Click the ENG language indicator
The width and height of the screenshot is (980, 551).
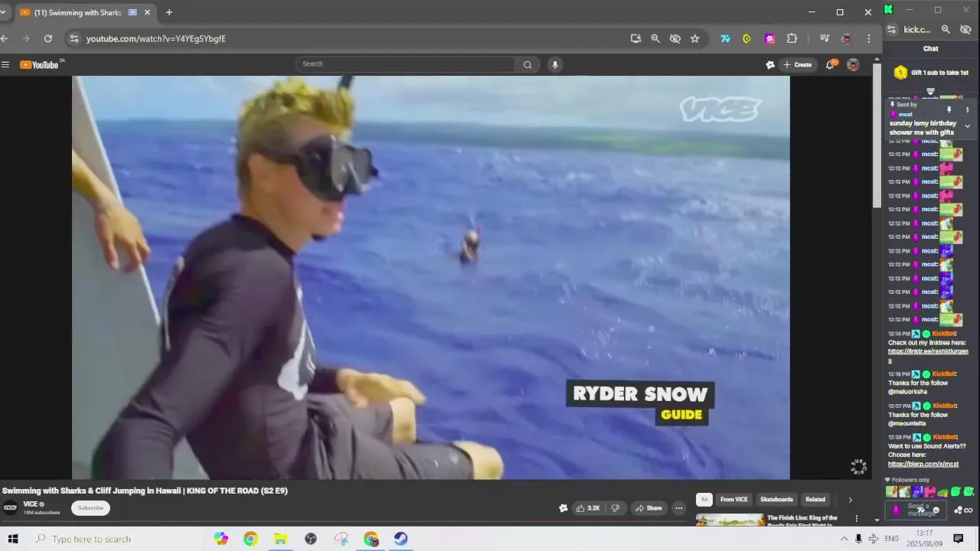[892, 539]
